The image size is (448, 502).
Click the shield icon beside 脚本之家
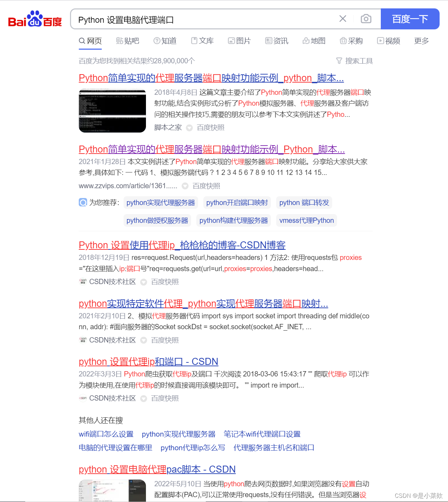pyautogui.click(x=189, y=128)
